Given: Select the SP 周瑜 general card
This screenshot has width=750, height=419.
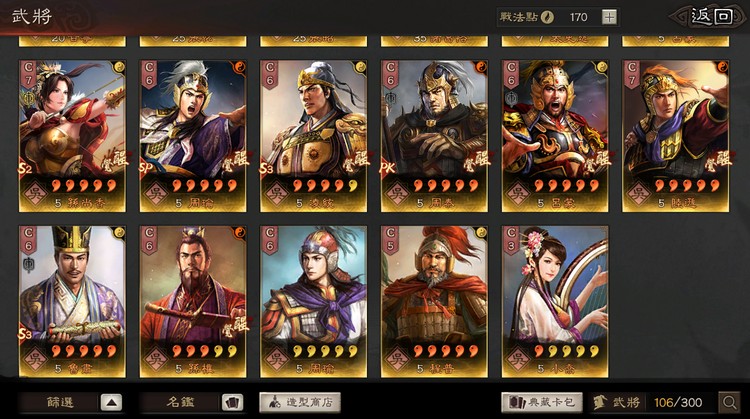Looking at the screenshot, I should pyautogui.click(x=193, y=136).
